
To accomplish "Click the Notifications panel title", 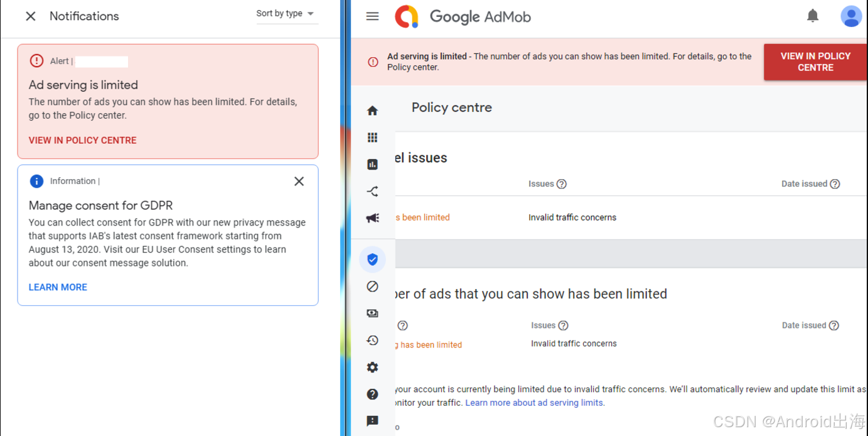I will click(x=84, y=16).
